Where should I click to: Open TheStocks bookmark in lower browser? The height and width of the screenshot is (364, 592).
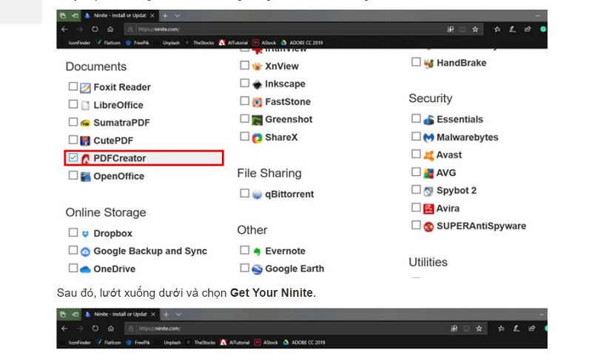point(201,343)
